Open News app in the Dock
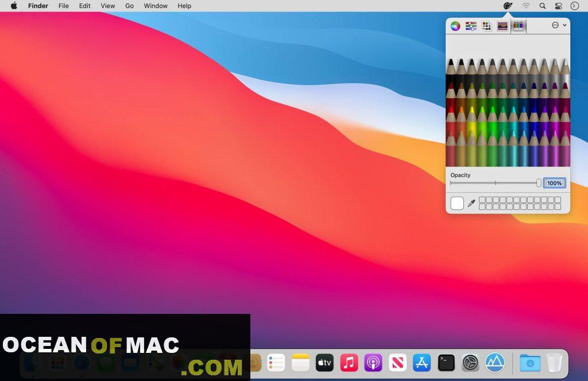 coord(397,363)
